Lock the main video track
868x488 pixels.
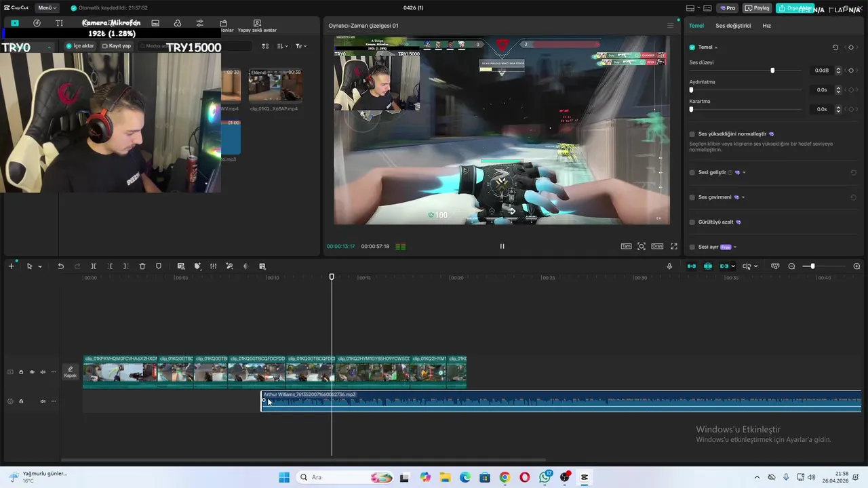[21, 372]
